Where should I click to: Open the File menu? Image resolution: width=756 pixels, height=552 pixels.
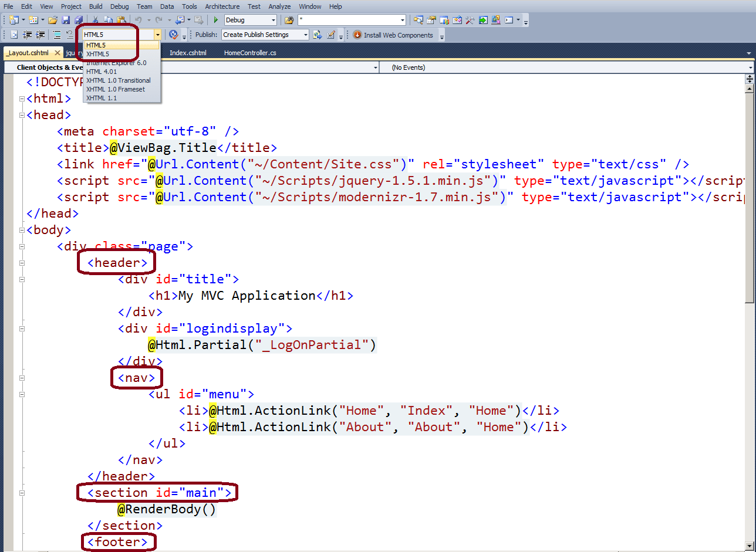(x=9, y=6)
